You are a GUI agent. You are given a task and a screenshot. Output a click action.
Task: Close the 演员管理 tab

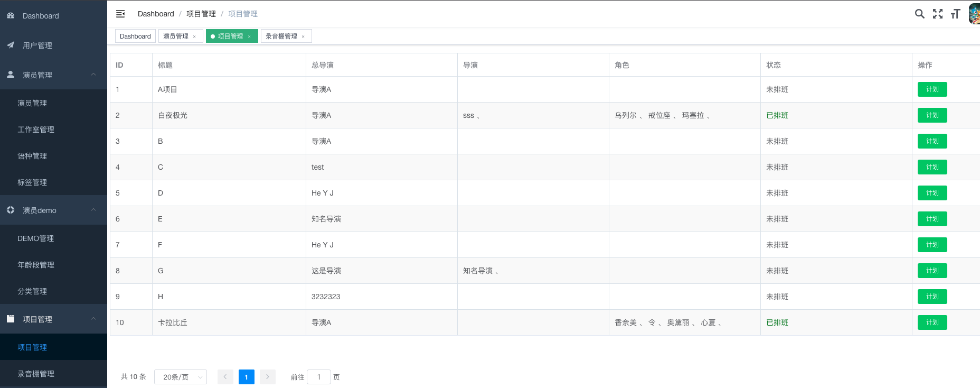pyautogui.click(x=194, y=36)
